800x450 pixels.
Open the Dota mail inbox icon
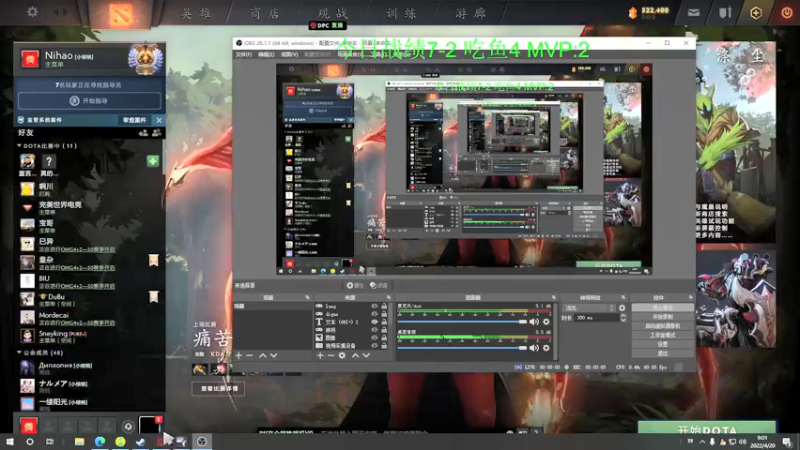(x=693, y=13)
